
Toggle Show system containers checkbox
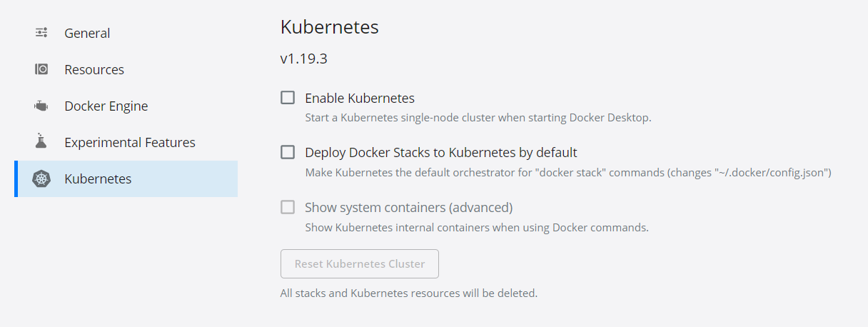[288, 207]
